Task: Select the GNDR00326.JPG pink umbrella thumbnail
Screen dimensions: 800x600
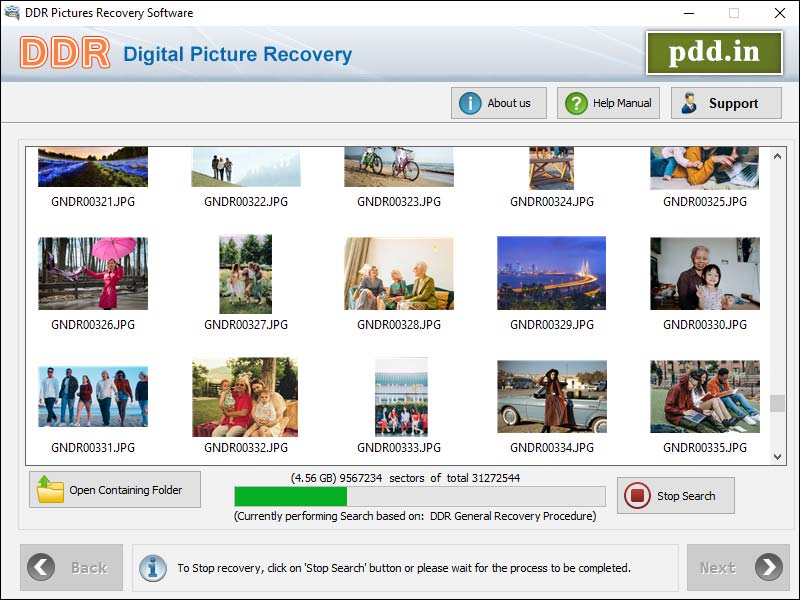Action: [92, 272]
